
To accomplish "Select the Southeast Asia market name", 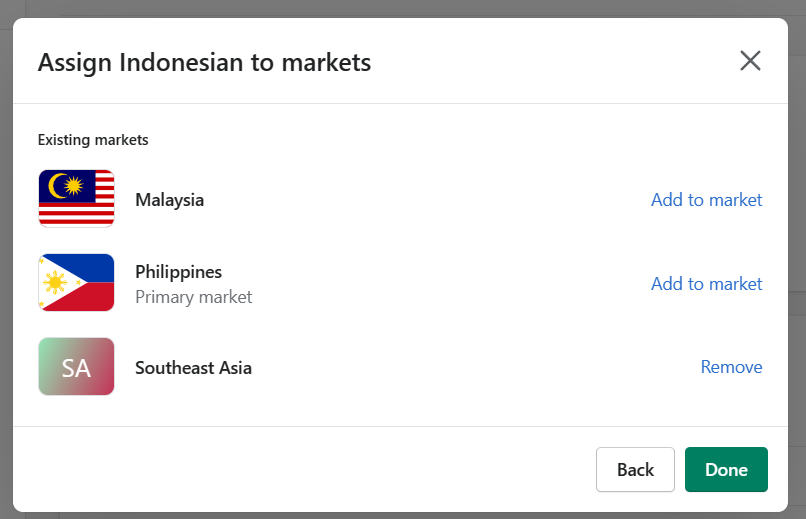I will point(193,368).
